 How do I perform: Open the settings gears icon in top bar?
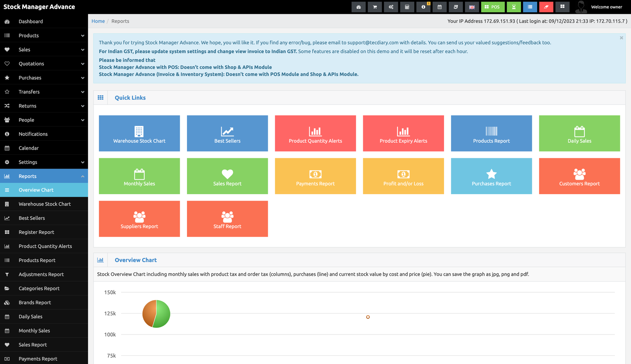coord(391,7)
